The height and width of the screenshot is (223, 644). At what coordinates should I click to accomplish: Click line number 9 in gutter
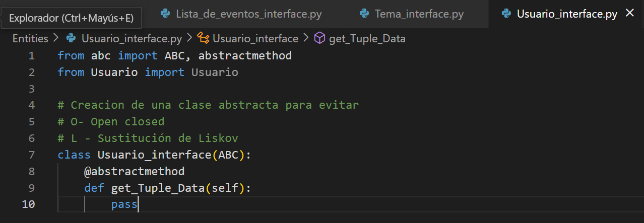pyautogui.click(x=32, y=188)
